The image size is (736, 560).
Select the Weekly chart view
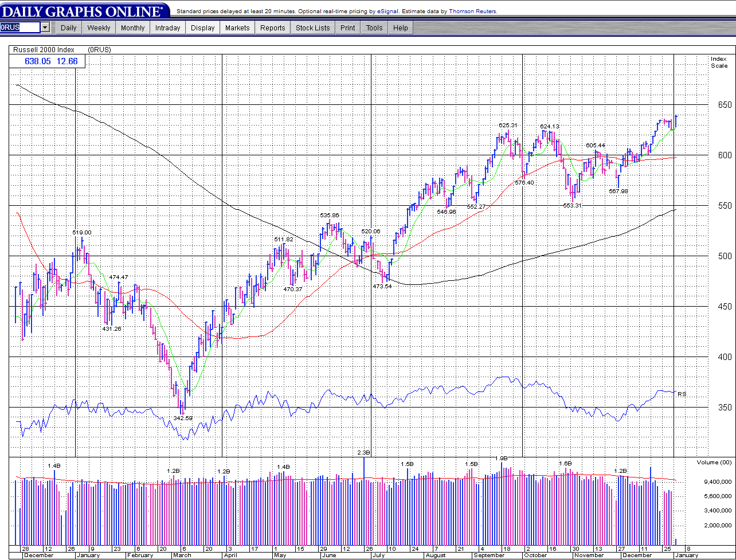click(x=99, y=28)
